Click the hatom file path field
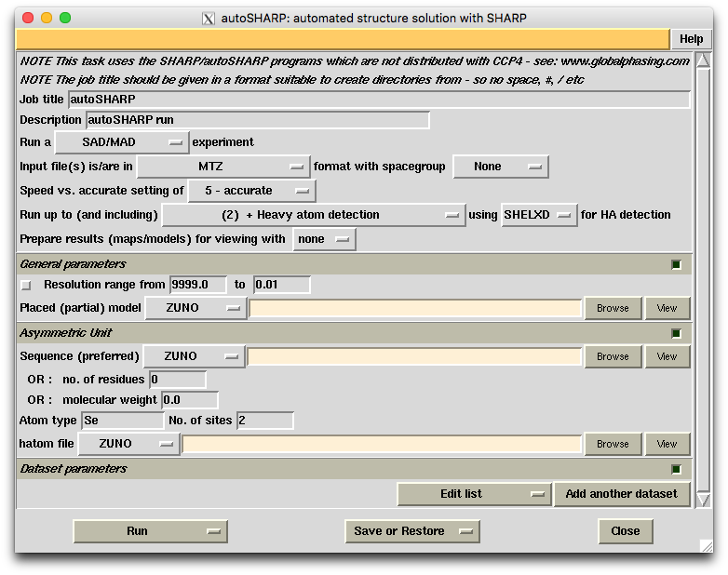 [382, 444]
